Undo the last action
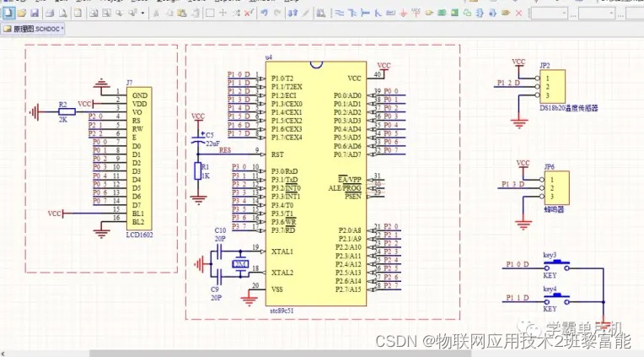The image size is (644, 357). [264, 14]
